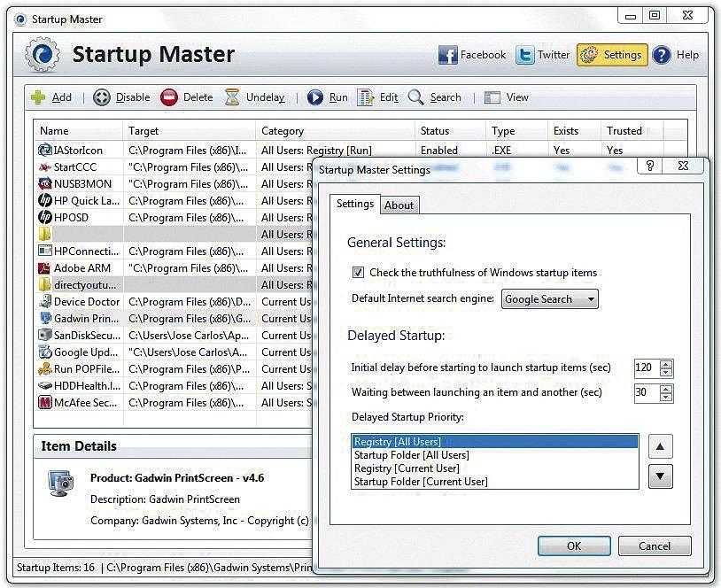
Task: Increase waiting between items spinner
Action: [666, 389]
